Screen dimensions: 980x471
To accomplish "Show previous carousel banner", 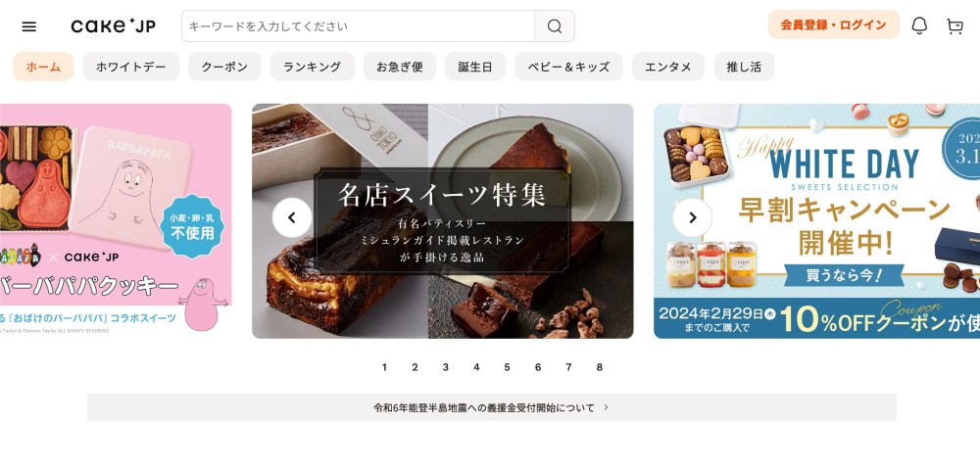I will pos(292,217).
